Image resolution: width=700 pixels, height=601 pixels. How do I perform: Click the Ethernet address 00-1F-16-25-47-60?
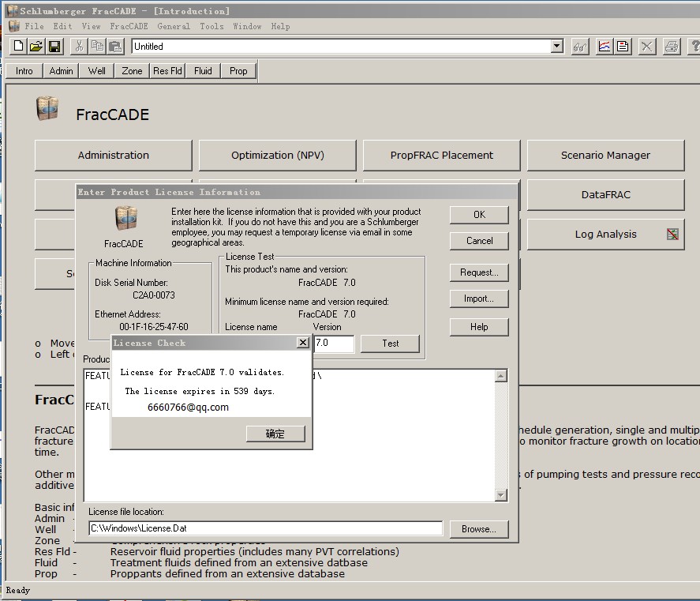(154, 327)
